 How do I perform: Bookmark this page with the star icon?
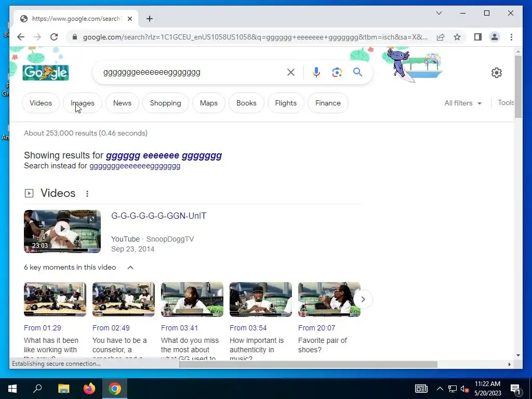[457, 37]
